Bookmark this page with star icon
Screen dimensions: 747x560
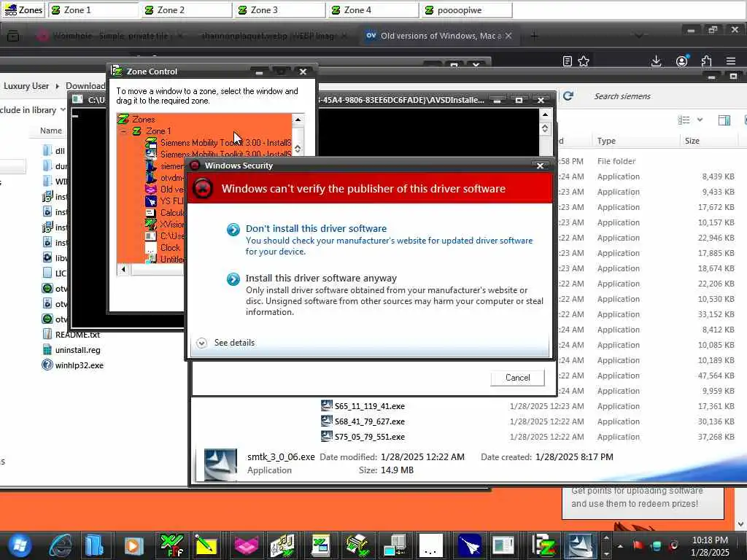[584, 61]
